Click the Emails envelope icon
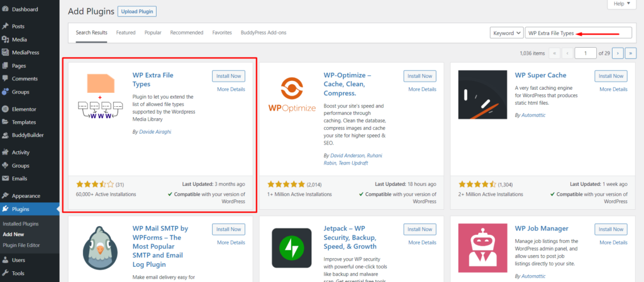644x282 pixels. (x=6, y=178)
